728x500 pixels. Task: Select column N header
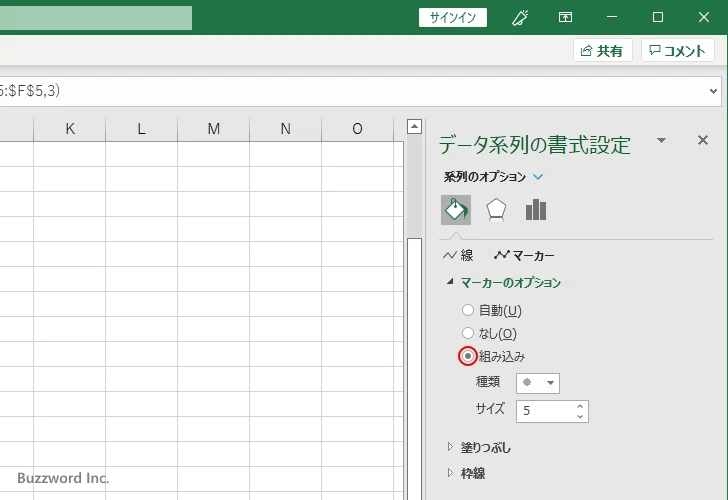(286, 129)
